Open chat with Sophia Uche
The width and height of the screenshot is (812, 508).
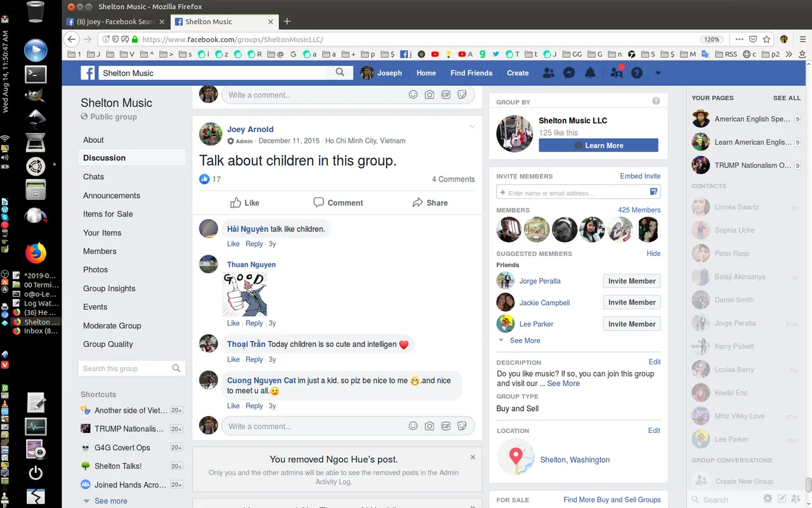(x=735, y=231)
